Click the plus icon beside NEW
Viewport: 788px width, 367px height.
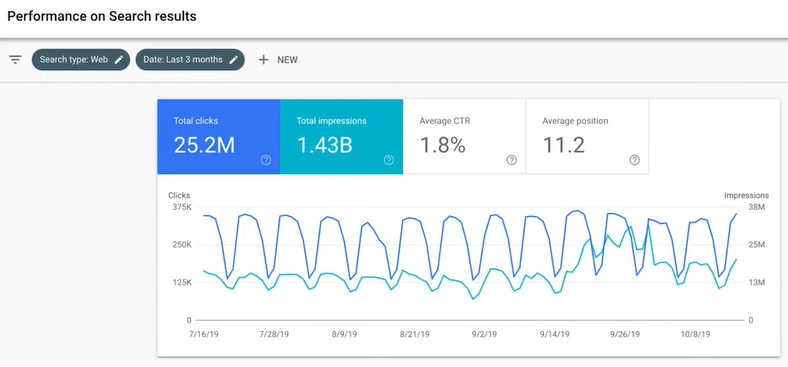[263, 60]
